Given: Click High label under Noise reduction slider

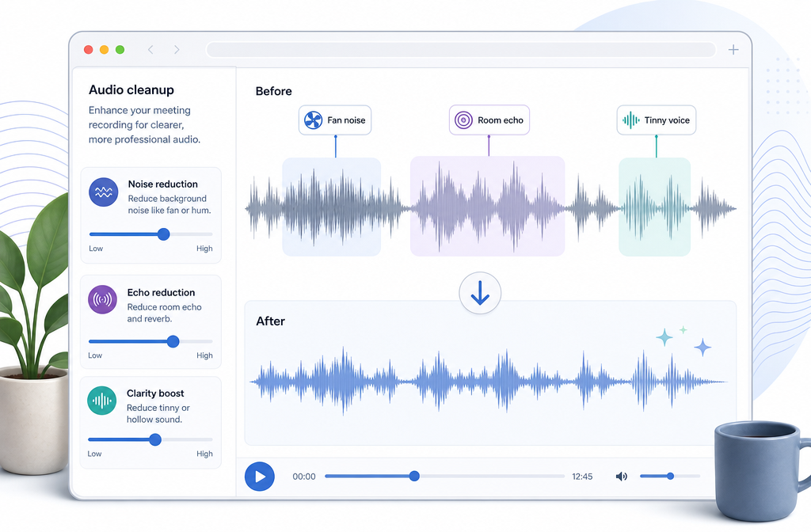Looking at the screenshot, I should point(204,248).
